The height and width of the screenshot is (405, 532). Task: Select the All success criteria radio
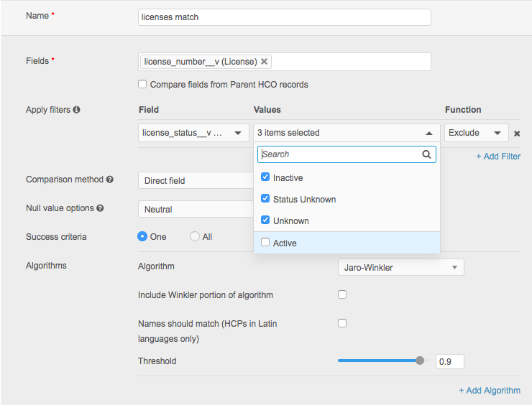point(195,236)
